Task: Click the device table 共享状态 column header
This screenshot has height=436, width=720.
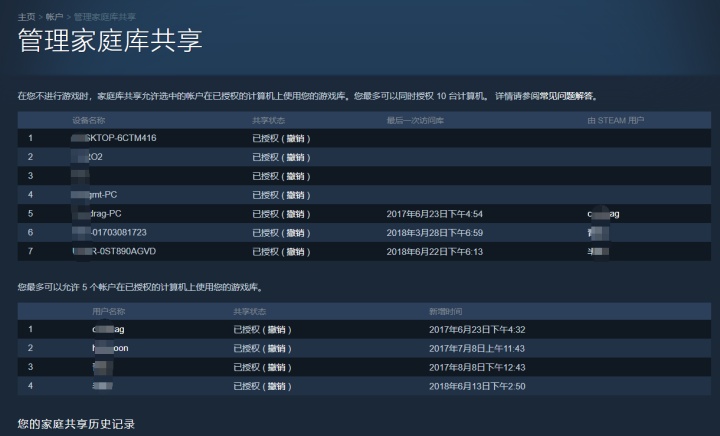Action: pyautogui.click(x=269, y=120)
